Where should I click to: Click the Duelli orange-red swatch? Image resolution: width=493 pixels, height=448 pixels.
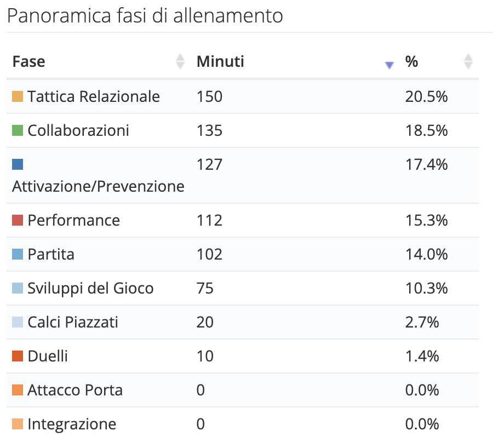tap(18, 356)
